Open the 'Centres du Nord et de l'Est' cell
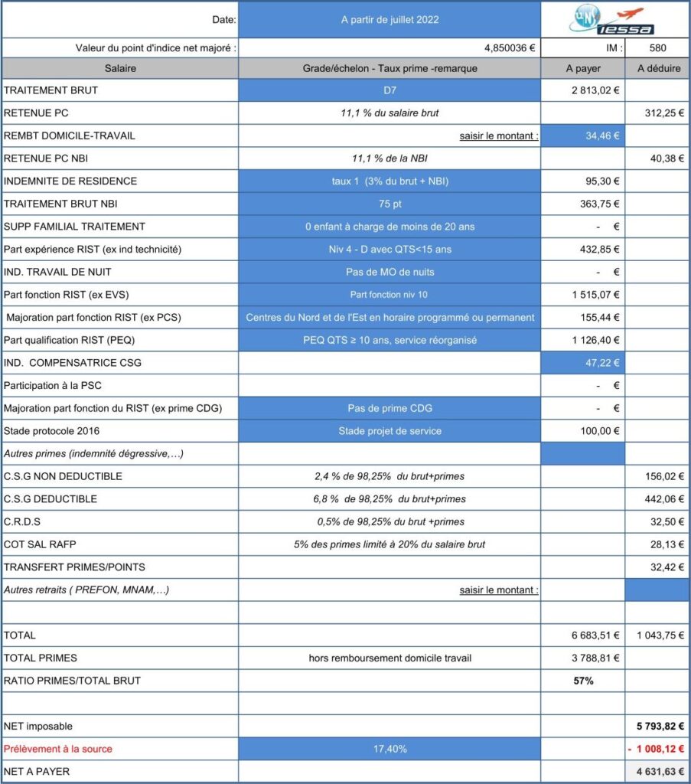 tap(390, 318)
